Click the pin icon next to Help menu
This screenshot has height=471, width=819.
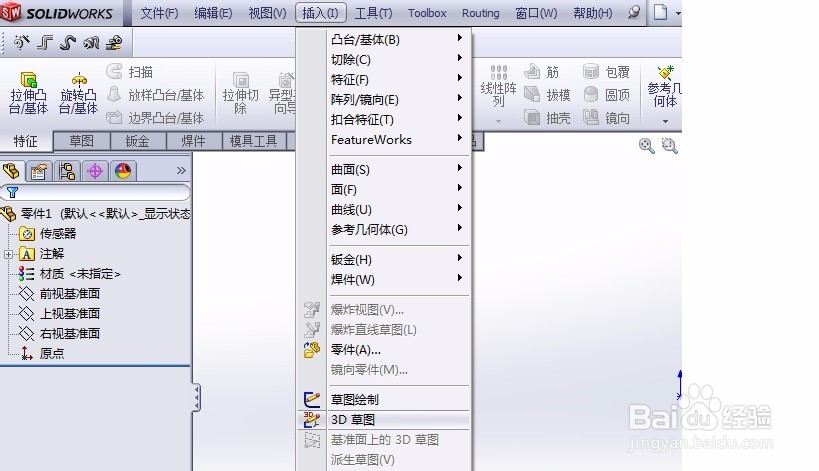pos(634,13)
